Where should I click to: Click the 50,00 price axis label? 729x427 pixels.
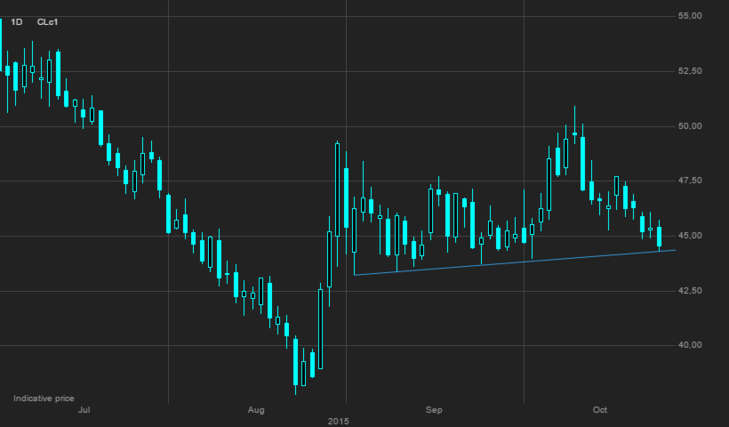pos(691,126)
